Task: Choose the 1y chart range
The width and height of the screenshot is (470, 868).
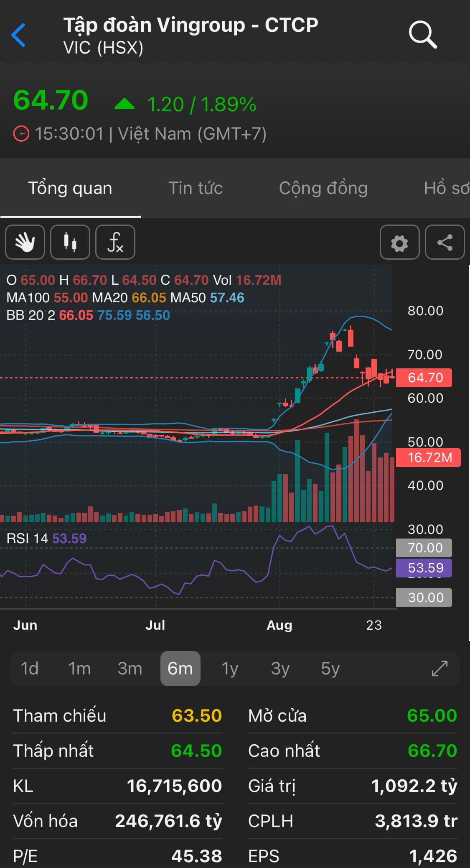Action: pyautogui.click(x=230, y=668)
